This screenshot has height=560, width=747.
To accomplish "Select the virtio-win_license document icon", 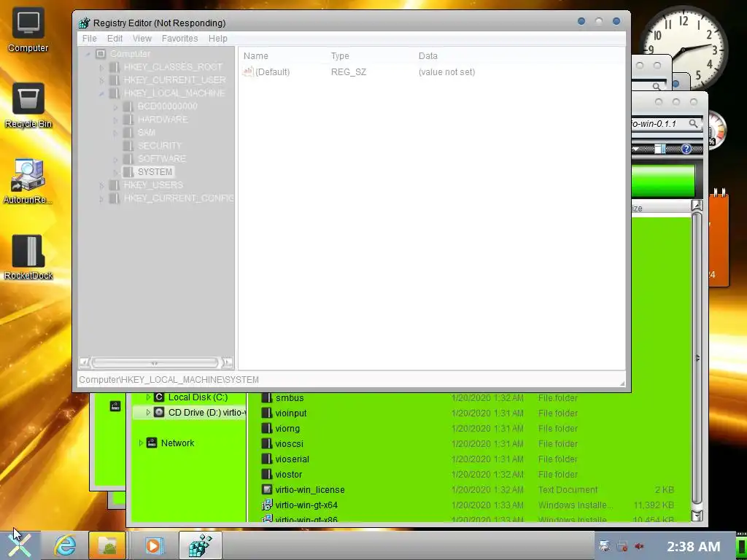I will click(267, 489).
